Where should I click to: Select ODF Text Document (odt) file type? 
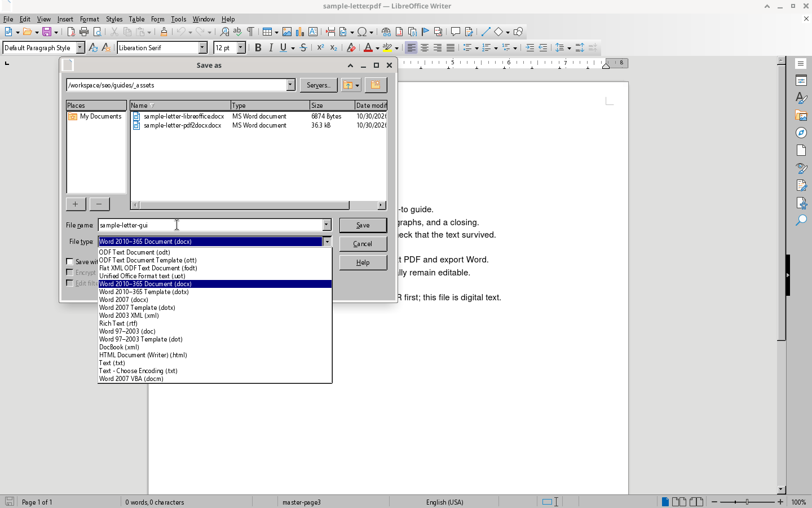point(215,252)
